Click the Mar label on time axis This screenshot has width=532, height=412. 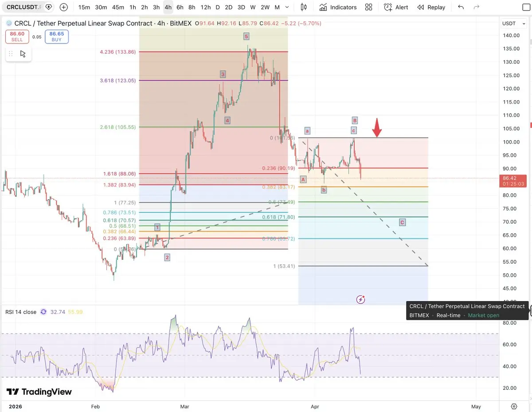coord(185,406)
